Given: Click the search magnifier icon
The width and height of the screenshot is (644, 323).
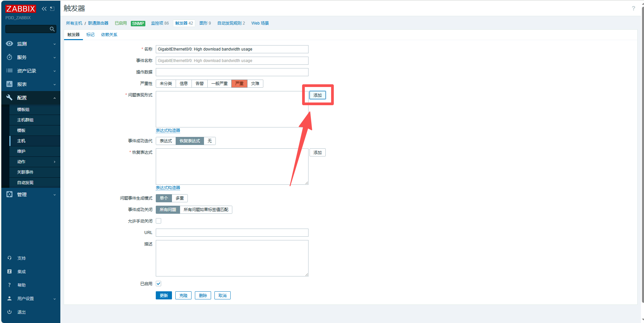Looking at the screenshot, I should point(52,29).
